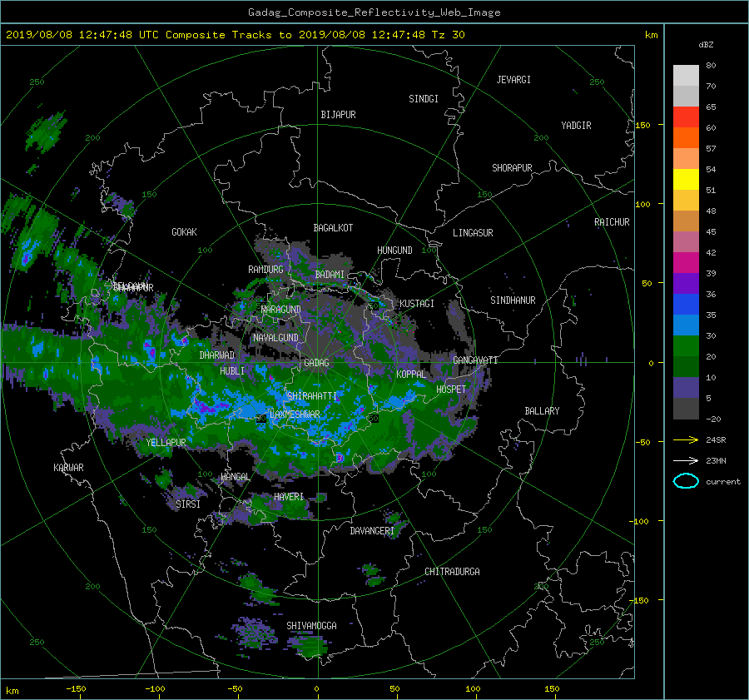Click the UTC Composite Tracks timestamp header
This screenshot has width=749, height=700.
235,35
